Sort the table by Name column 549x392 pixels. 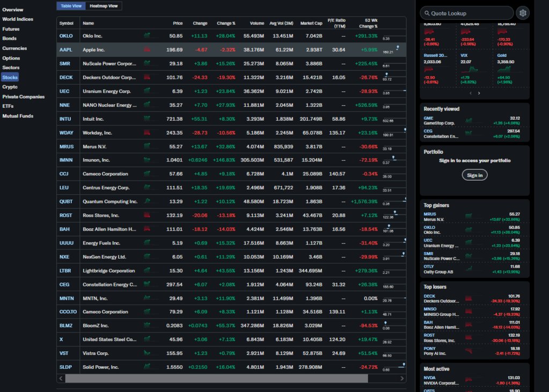[88, 23]
